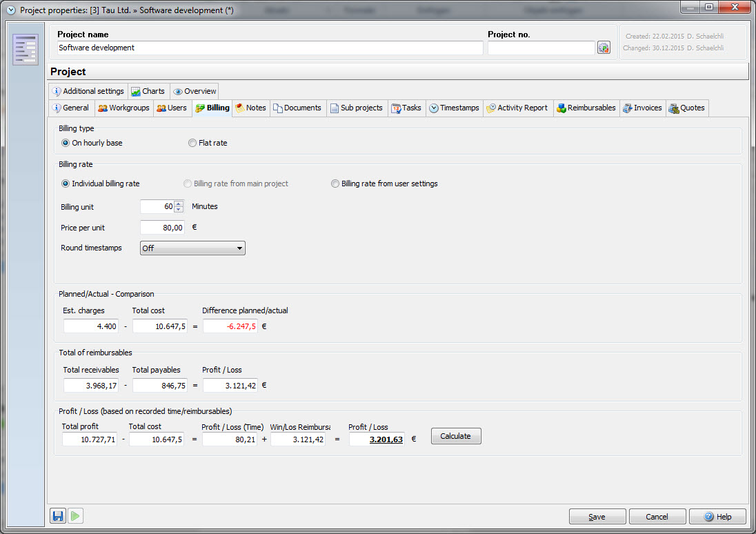The width and height of the screenshot is (756, 534).
Task: Select the Flat rate billing type
Action: coord(192,143)
